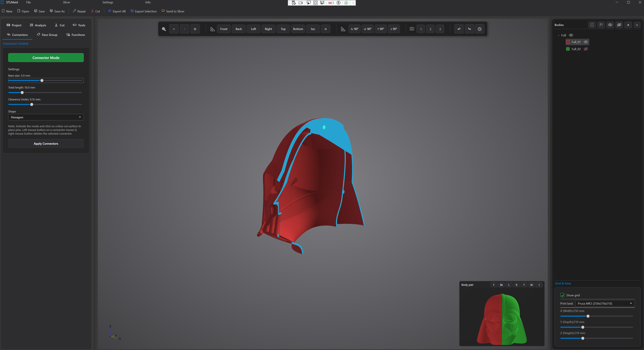Fit model to view with the square icon
Image resolution: width=644 pixels, height=350 pixels.
pos(195,29)
